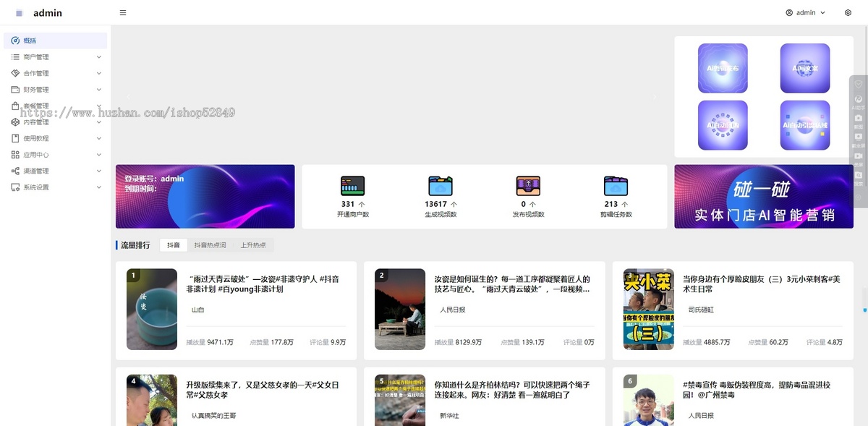
Task: Click the admin logo icon at top left
Action: point(19,13)
